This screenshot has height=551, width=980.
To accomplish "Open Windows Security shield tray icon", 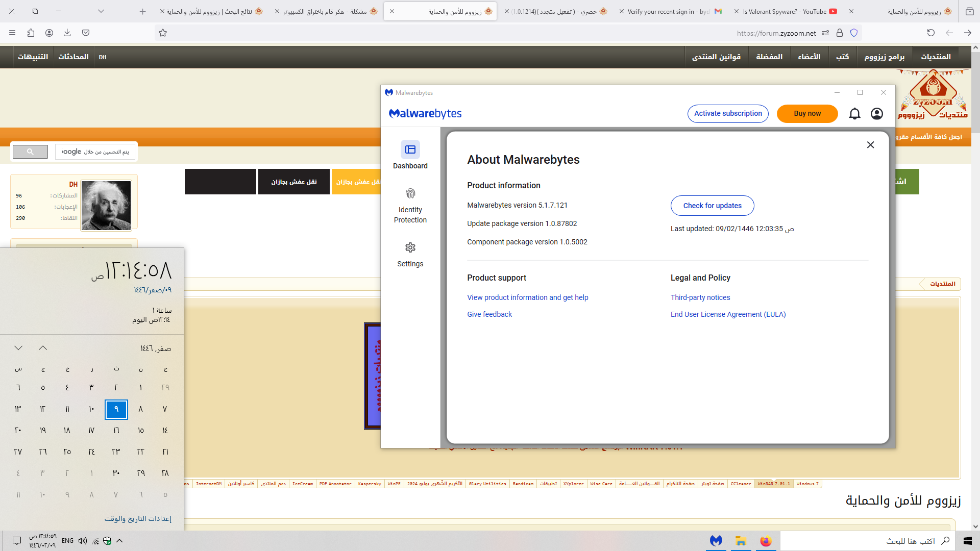I will pyautogui.click(x=107, y=541).
